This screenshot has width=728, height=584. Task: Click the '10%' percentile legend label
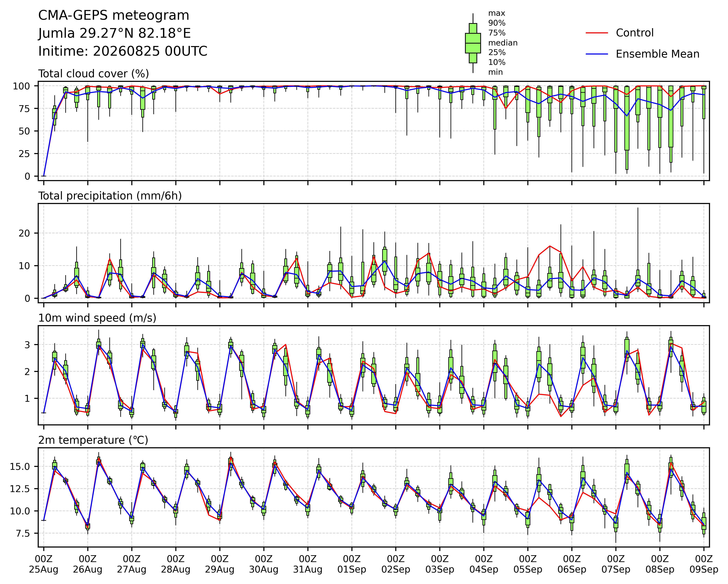coord(497,63)
